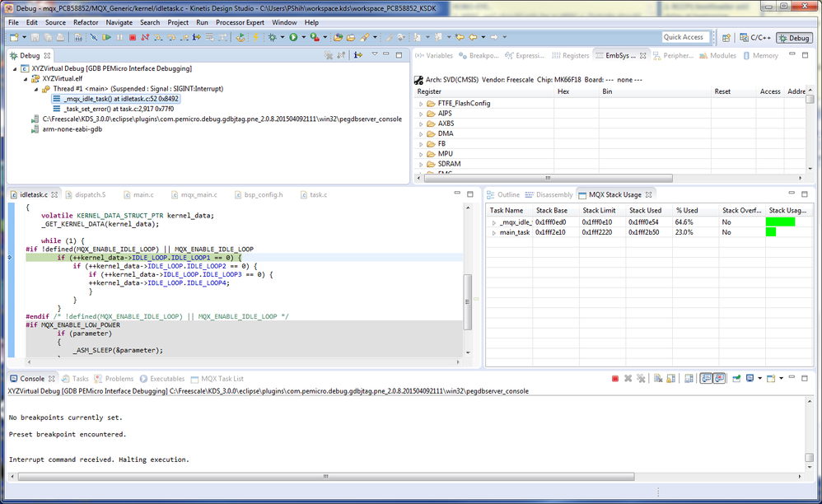Viewport: 822px width, 504px height.
Task: Open the Back navigation history dropdown
Action: tap(483, 37)
